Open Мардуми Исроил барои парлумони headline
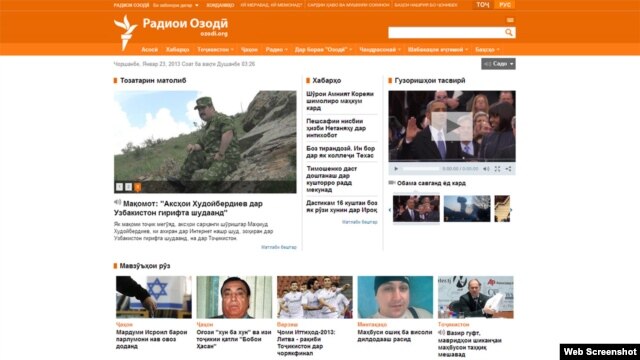Screen dimensions: 640x360 pyautogui.click(x=151, y=339)
